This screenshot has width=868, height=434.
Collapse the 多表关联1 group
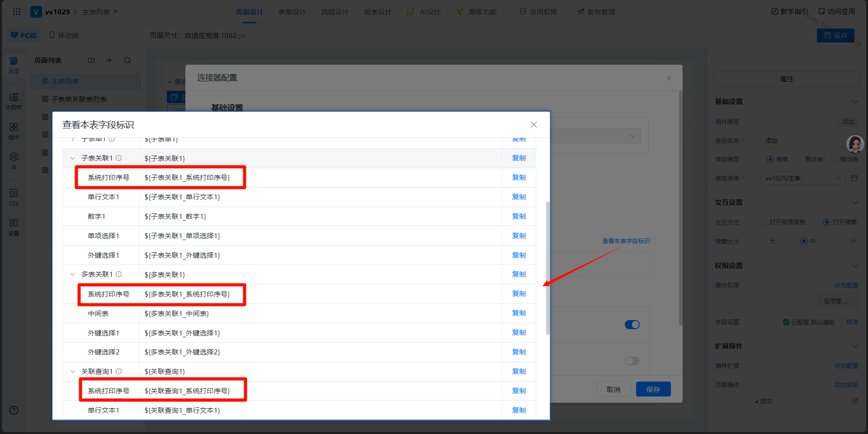click(x=73, y=274)
